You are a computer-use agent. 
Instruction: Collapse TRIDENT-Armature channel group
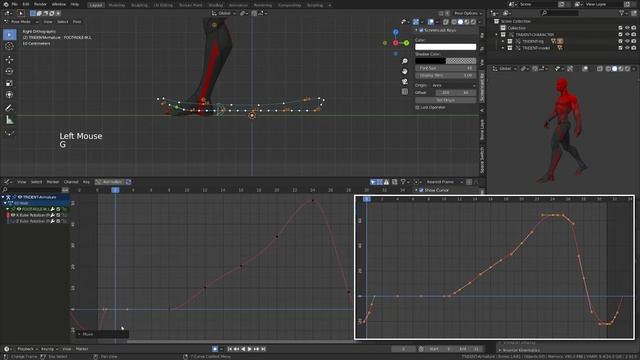[x=3, y=197]
